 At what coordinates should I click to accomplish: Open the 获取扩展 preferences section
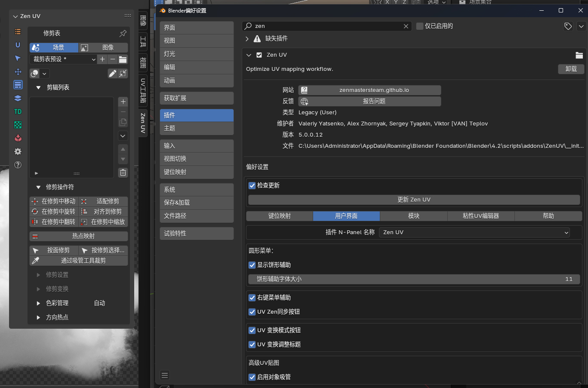[197, 98]
